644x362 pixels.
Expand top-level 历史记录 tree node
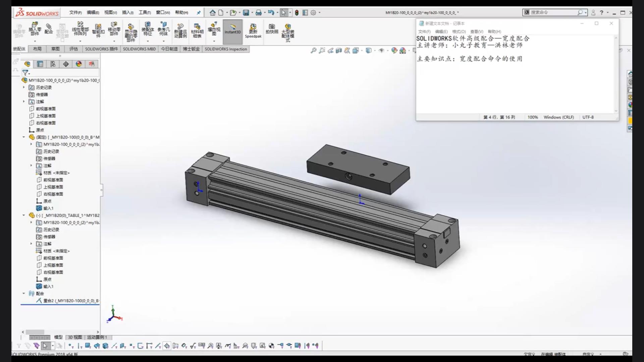(24, 87)
